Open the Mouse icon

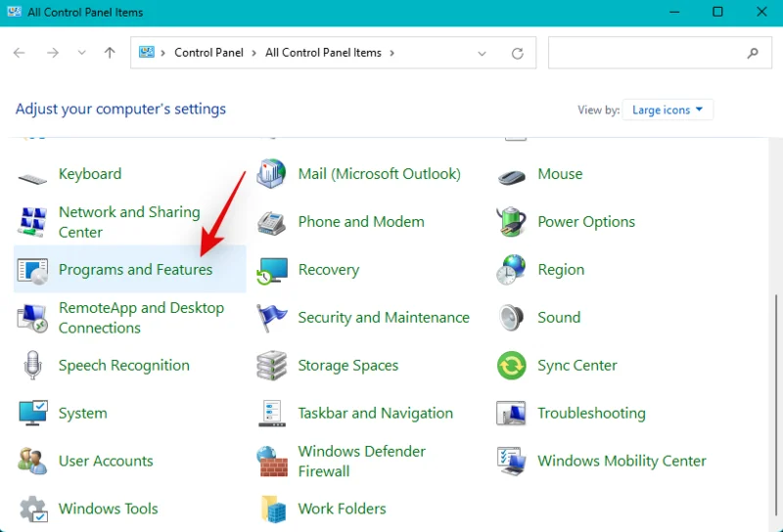coord(511,177)
